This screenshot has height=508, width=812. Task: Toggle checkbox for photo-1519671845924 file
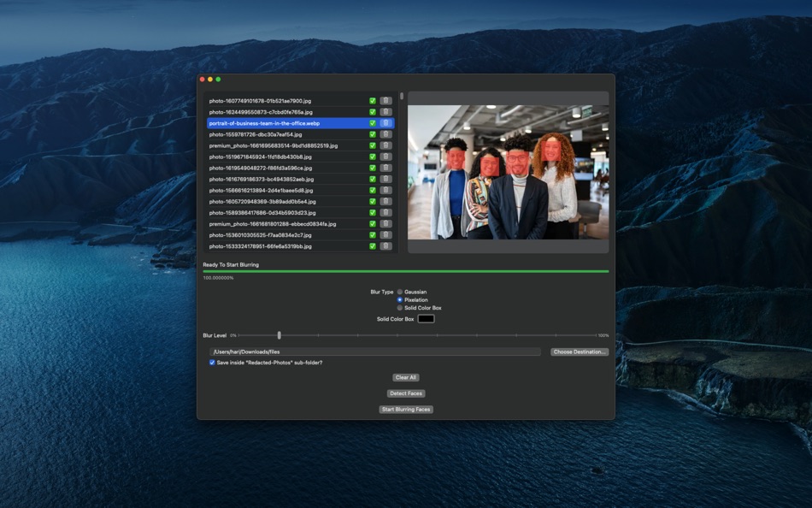[x=373, y=157]
